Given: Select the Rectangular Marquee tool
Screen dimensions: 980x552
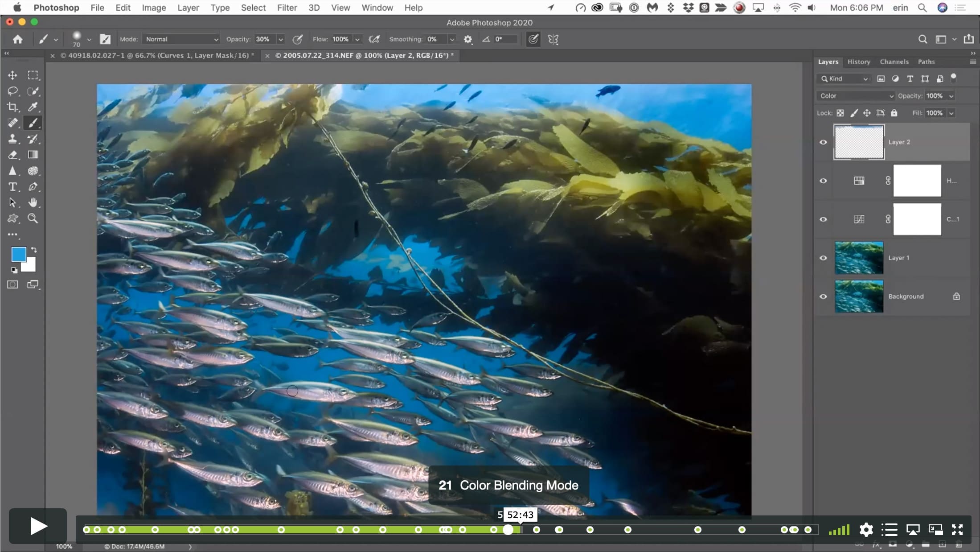Looking at the screenshot, I should coord(33,75).
